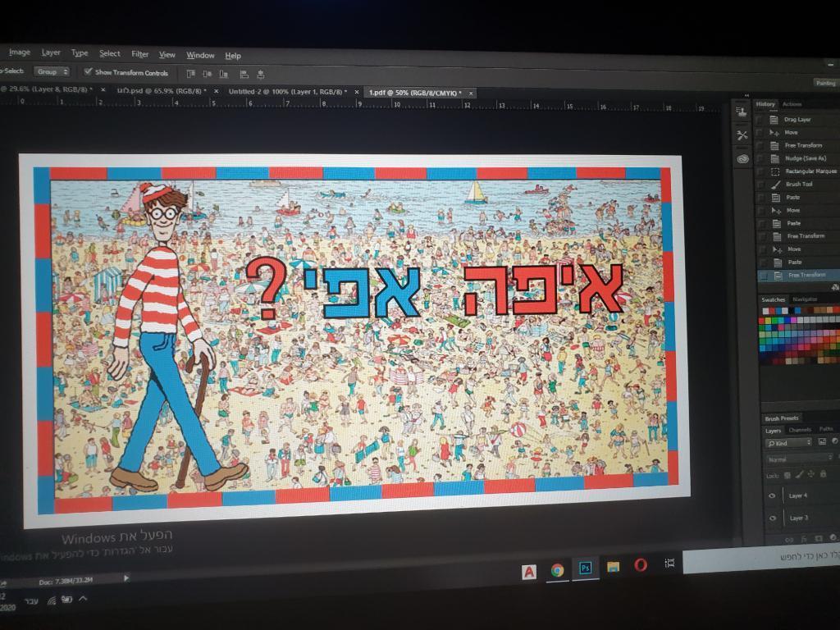Screen dimensions: 840x630
Task: Filter layers by adjustment layer icon
Action: tap(834, 441)
